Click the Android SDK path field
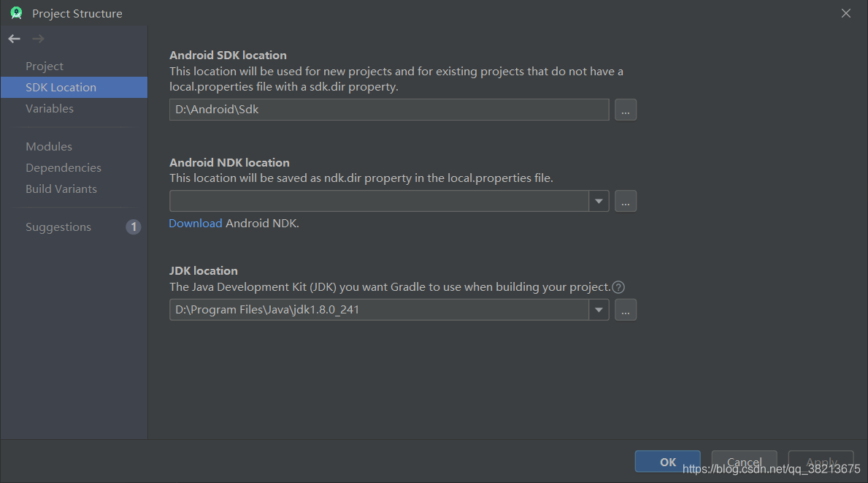868x483 pixels. (389, 110)
